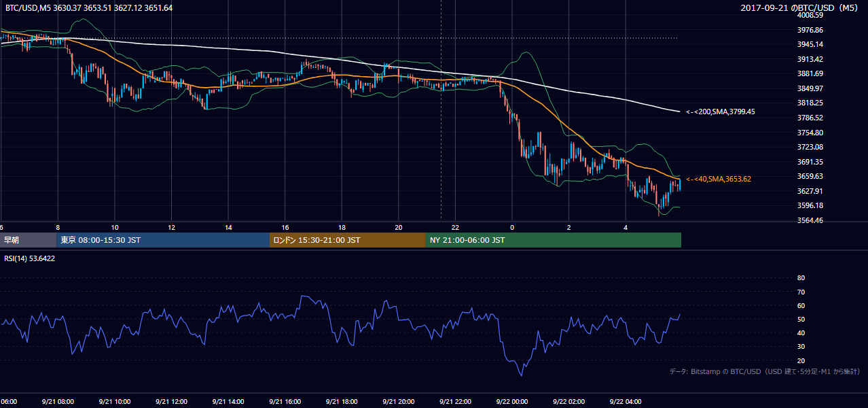
Task: Select the 東京 08:00-15:30 JST session bar
Action: (163, 240)
